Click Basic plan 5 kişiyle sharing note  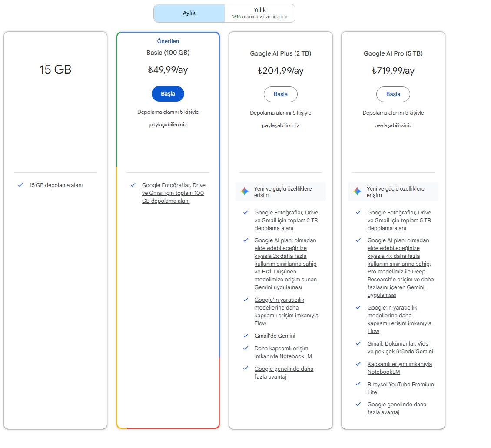(x=168, y=118)
